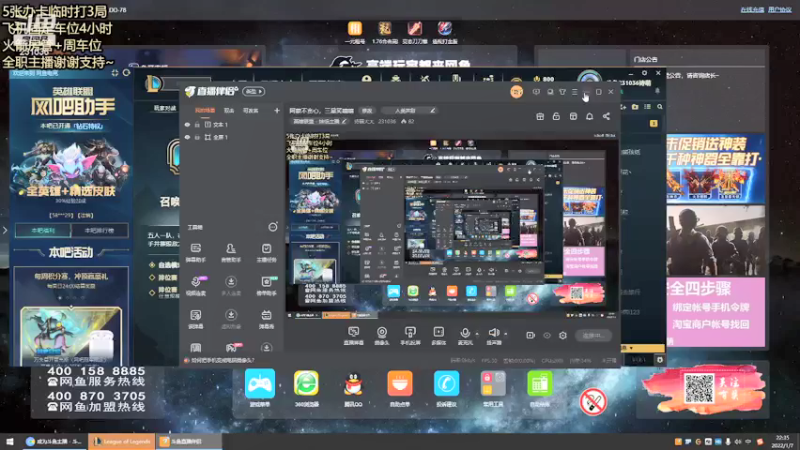The image size is (800, 450).
Task: Select the first highlighted scene tab
Action: coord(205,110)
